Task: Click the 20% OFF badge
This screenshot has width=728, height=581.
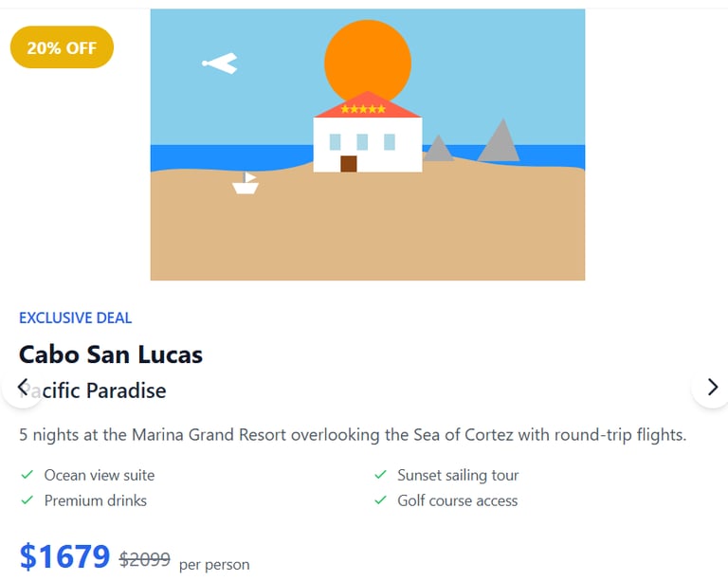Action: point(62,47)
